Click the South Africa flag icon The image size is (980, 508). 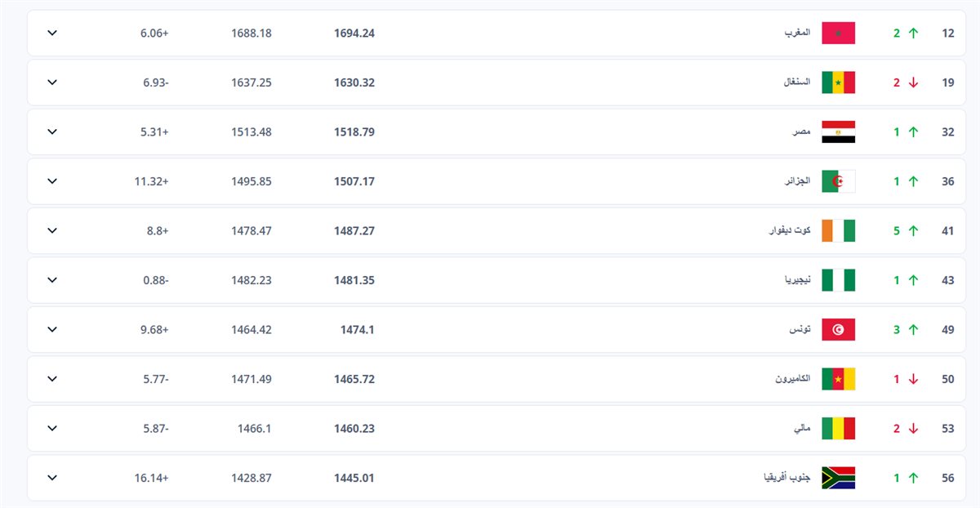(838, 478)
